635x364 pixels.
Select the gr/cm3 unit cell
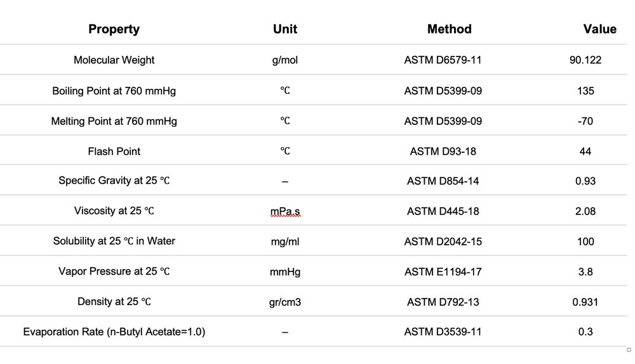click(285, 302)
